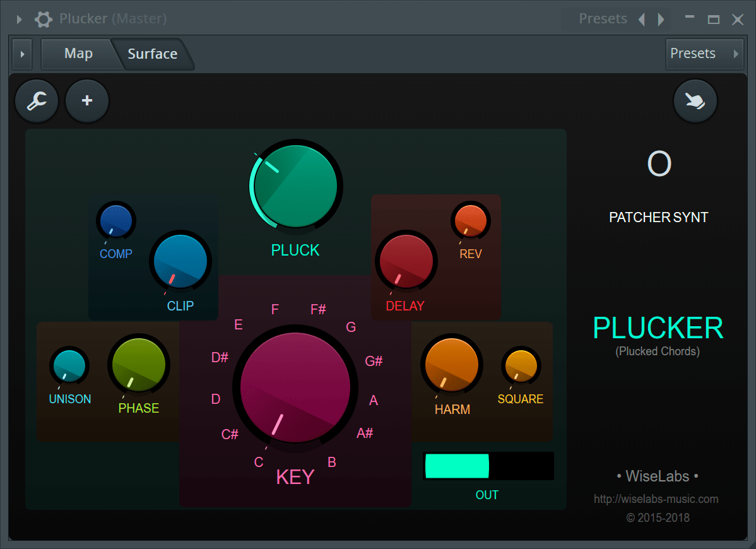Click the yellow SQUARE knob
The height and width of the screenshot is (549, 756).
coord(521,366)
